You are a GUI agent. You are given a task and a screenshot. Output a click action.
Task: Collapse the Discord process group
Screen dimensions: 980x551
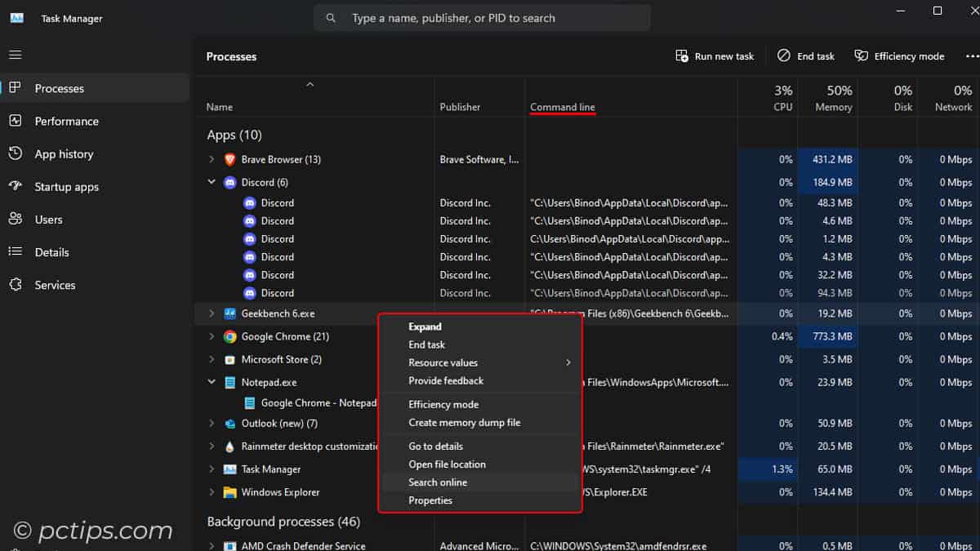(211, 182)
